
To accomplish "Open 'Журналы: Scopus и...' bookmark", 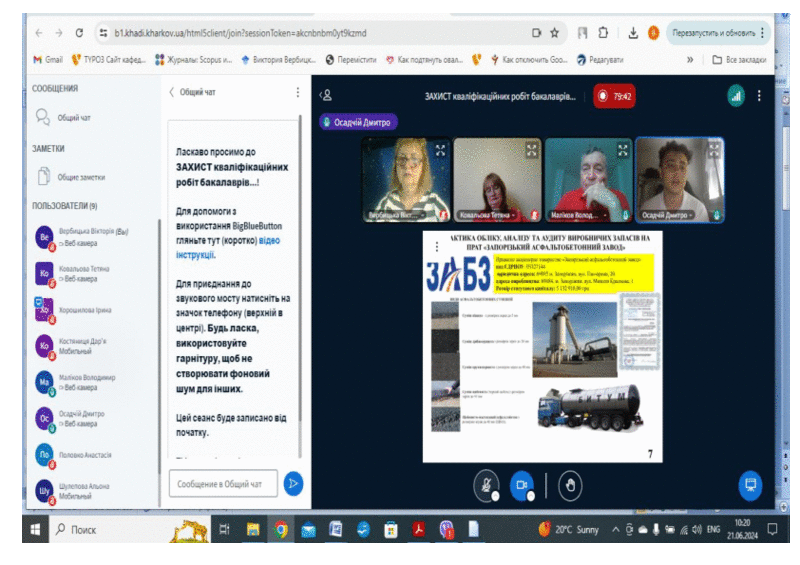I will tap(193, 60).
